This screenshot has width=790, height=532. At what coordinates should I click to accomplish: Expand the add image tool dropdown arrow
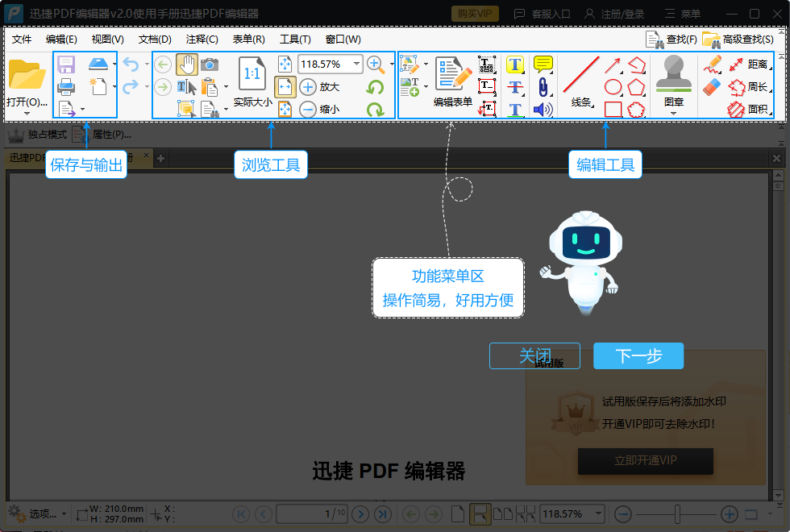click(x=426, y=87)
